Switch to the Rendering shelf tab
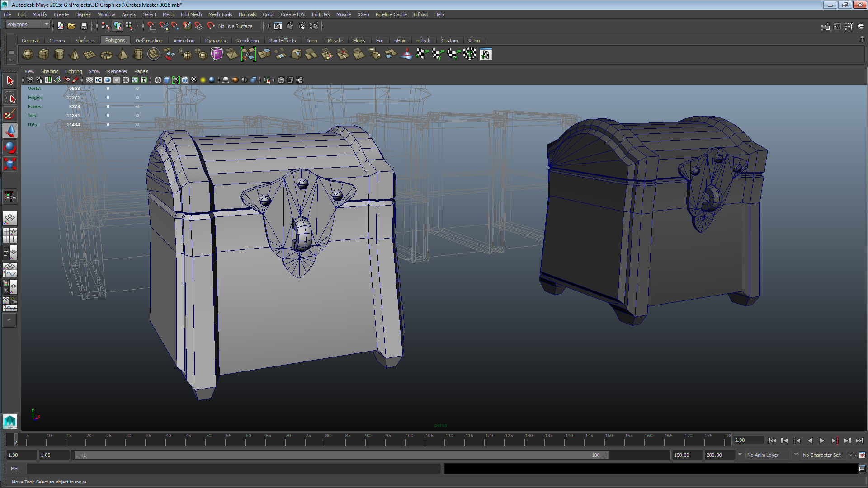Viewport: 868px width, 488px height. pyautogui.click(x=247, y=41)
